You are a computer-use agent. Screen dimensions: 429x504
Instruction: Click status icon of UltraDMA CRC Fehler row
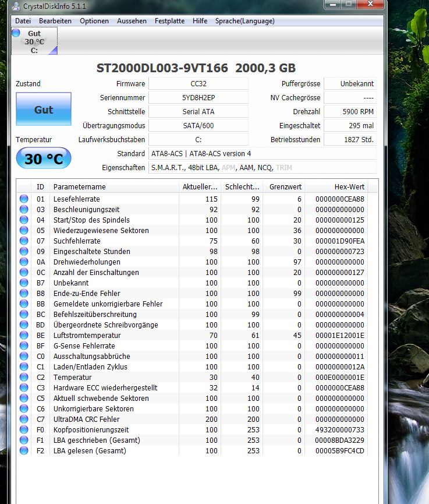24,419
